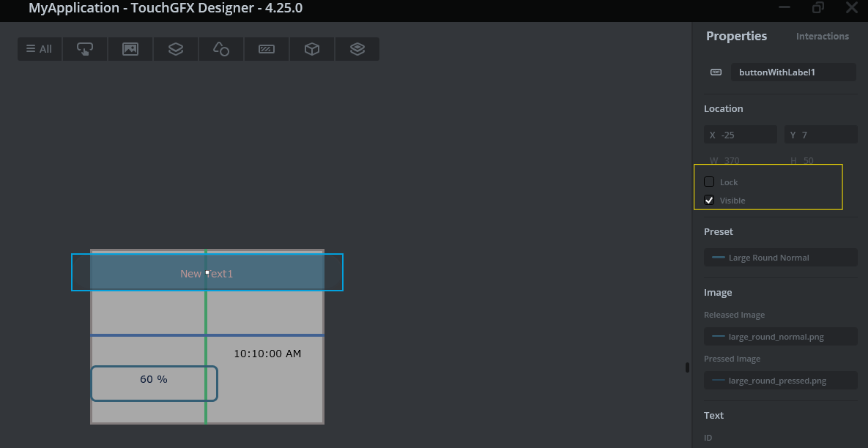868x448 pixels.
Task: Open the Shapes widget category
Action: coord(220,49)
